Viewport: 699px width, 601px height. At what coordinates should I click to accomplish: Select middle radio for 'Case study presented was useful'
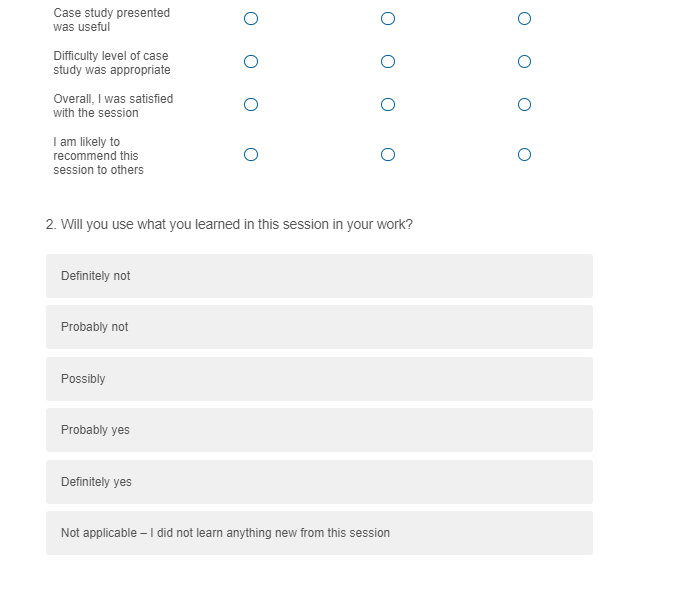pos(388,19)
